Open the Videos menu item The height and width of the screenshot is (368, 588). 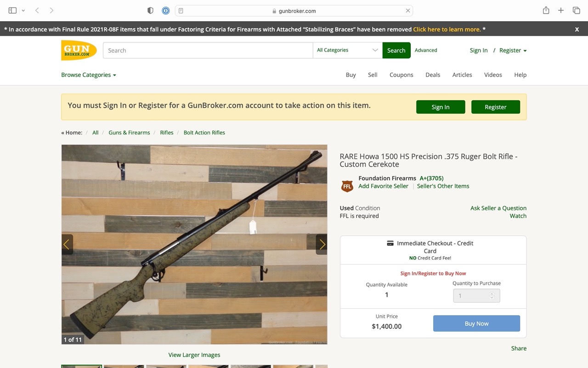pos(493,75)
